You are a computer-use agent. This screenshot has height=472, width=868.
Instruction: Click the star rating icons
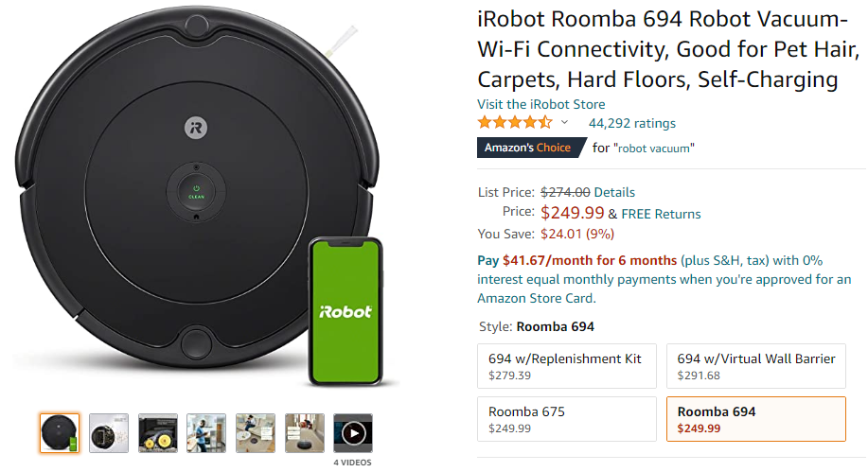pos(515,123)
